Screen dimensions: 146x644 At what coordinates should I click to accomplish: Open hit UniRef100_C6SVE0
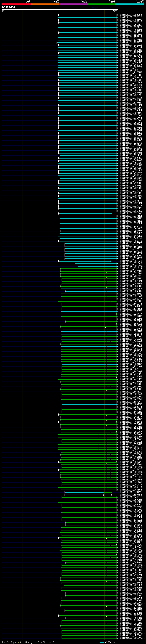coord(131,25)
